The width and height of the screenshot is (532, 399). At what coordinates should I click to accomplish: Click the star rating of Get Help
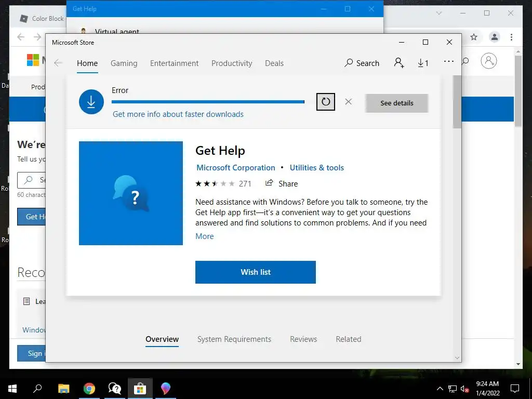(x=215, y=183)
